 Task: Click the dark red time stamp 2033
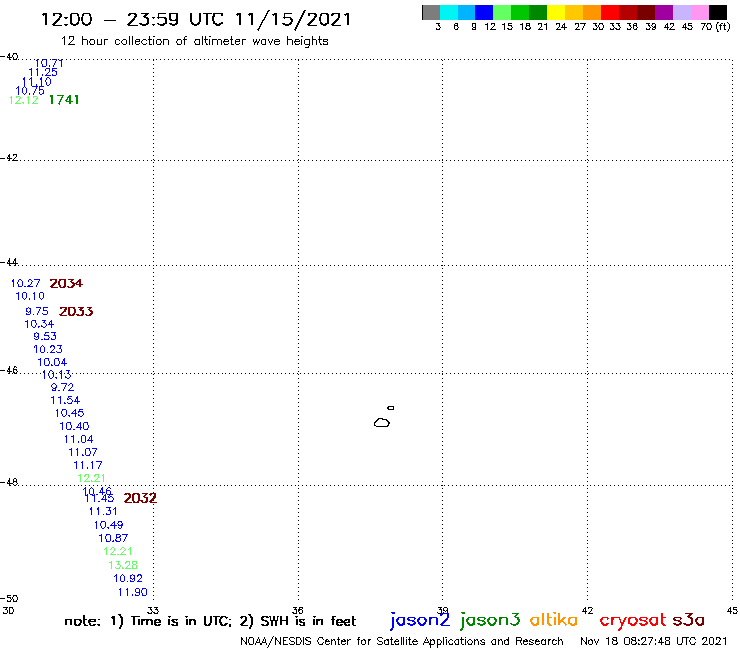click(x=76, y=312)
